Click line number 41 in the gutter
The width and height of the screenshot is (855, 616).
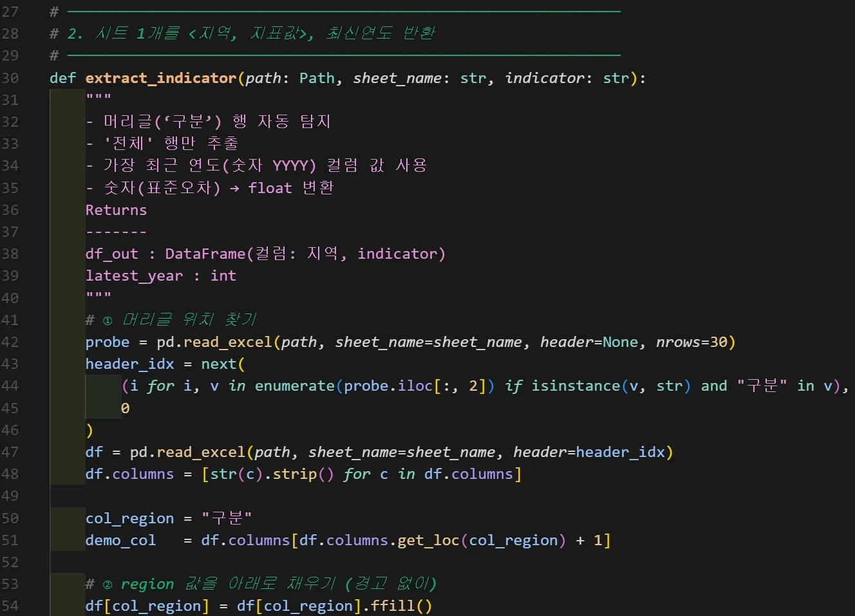[10, 320]
